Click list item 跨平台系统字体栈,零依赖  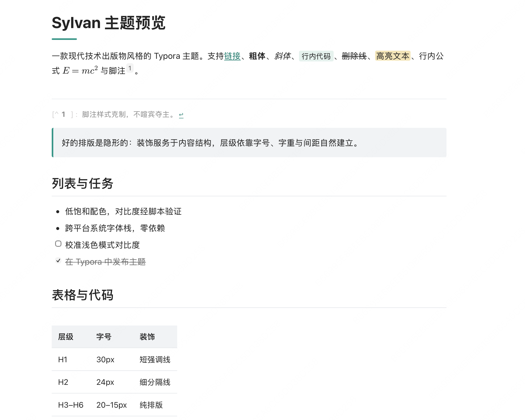[x=115, y=228]
